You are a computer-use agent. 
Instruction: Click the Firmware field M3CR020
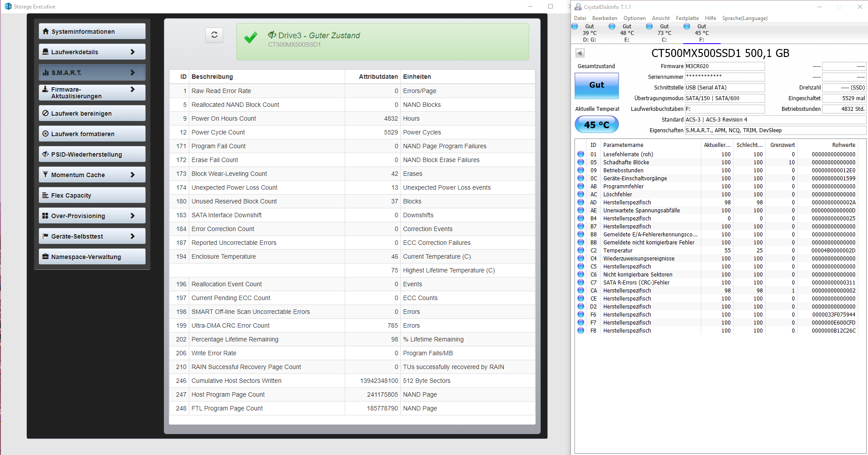point(725,66)
